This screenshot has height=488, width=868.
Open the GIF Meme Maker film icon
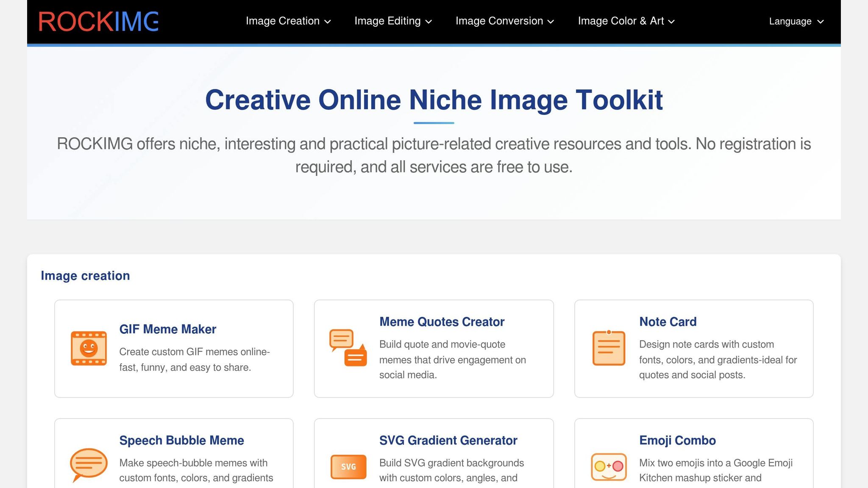click(89, 348)
